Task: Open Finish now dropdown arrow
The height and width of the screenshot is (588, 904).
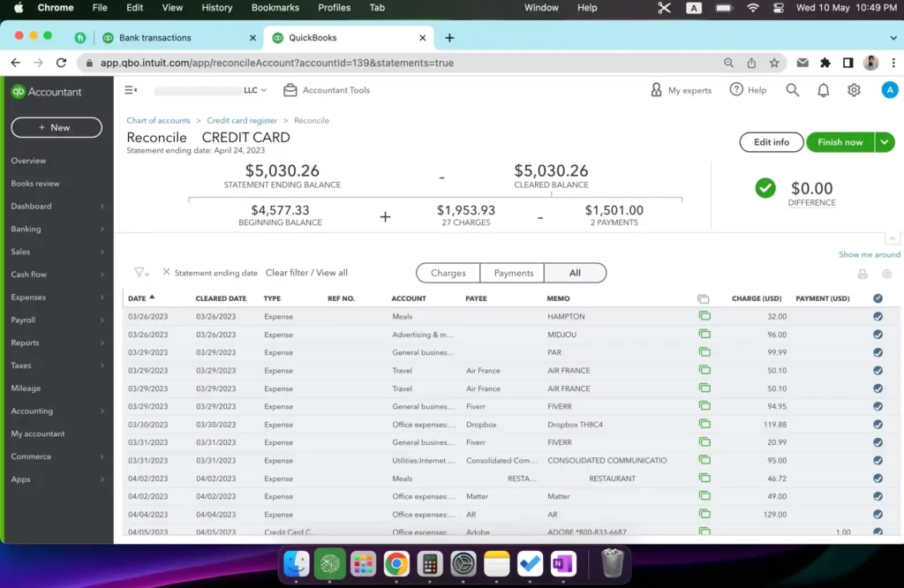Action: (x=885, y=142)
